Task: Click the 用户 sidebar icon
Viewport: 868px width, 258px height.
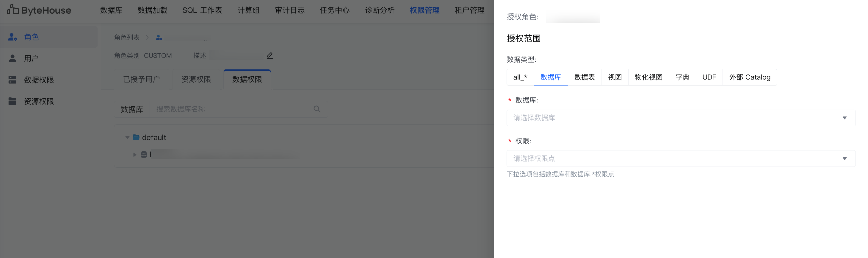Action: click(12, 58)
